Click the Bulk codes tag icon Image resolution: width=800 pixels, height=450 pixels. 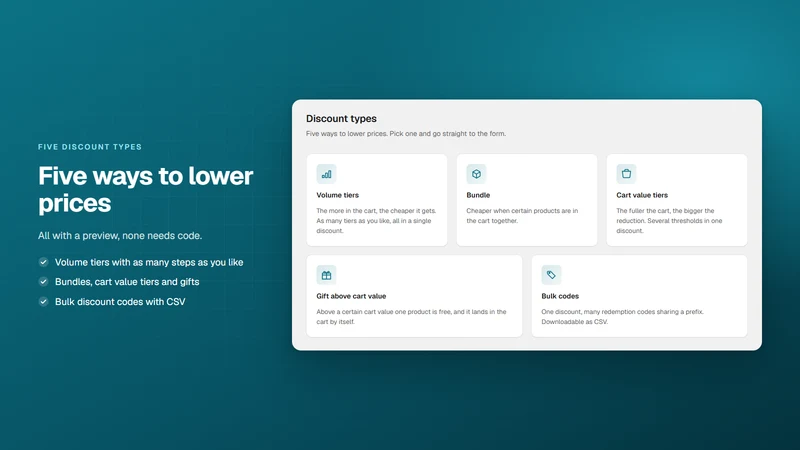click(551, 275)
